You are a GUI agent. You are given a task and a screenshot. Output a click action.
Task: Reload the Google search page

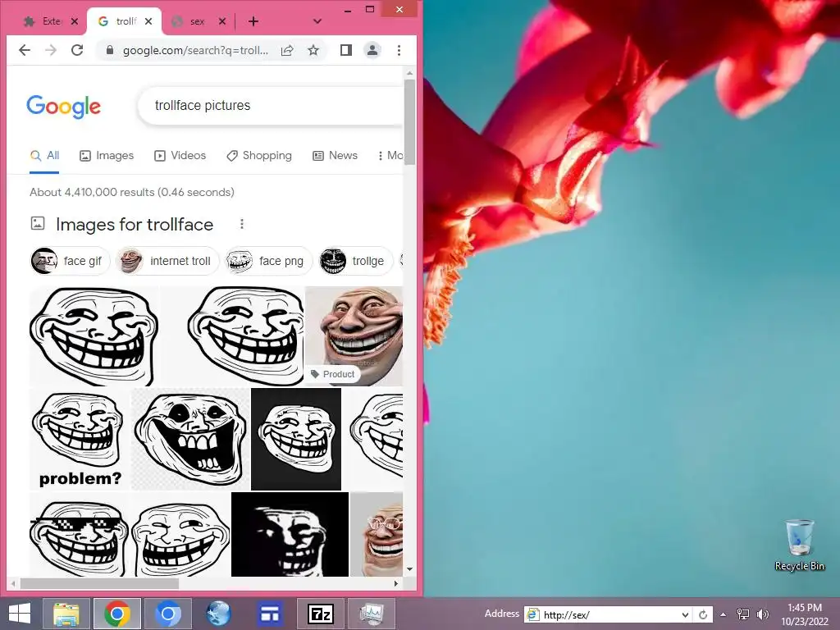tap(77, 50)
